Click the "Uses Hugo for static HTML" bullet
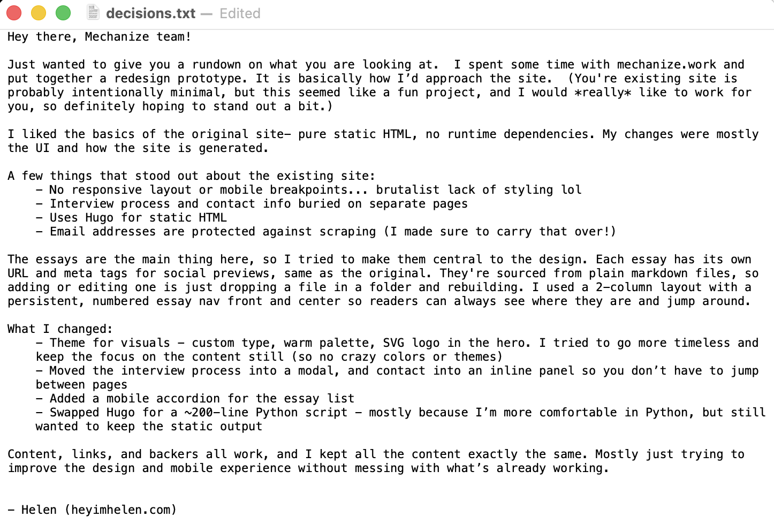Image resolution: width=774 pixels, height=532 pixels. point(138,218)
